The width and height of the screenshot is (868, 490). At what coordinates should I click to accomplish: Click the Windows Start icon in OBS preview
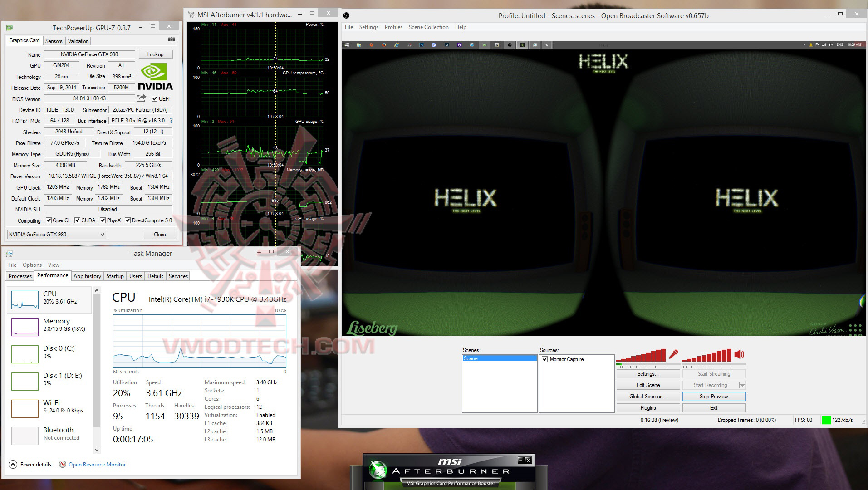(x=347, y=45)
